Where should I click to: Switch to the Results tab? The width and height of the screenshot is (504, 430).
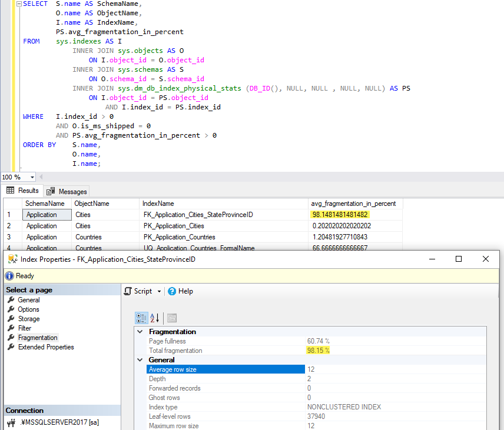pos(23,191)
